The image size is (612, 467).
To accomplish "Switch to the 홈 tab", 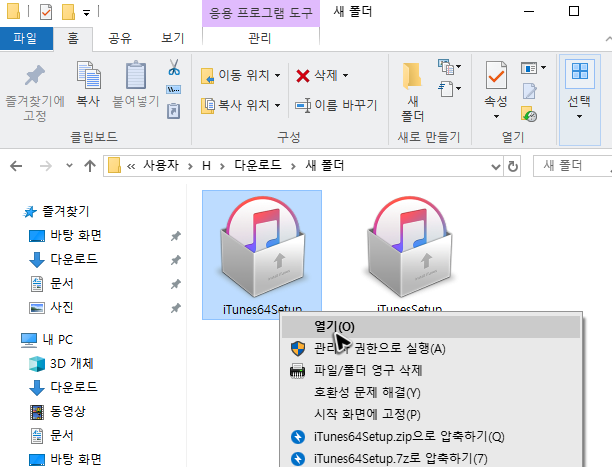I will [x=73, y=38].
